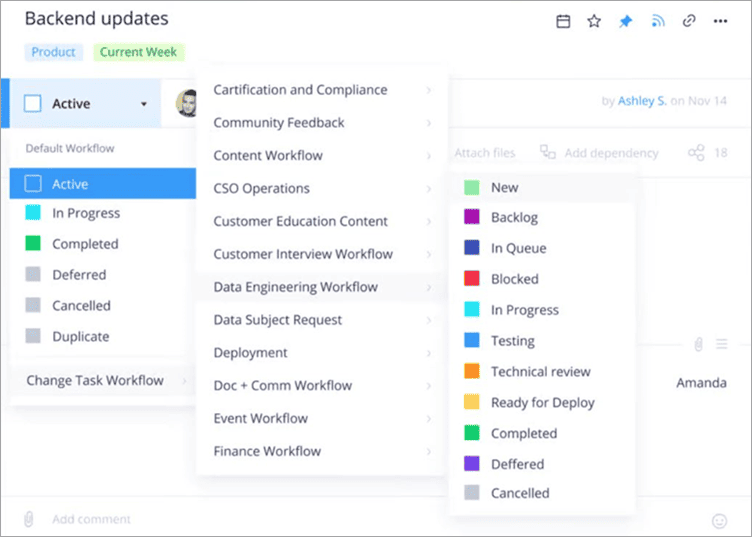Click the Add comment field
The image size is (752, 537).
tap(91, 519)
